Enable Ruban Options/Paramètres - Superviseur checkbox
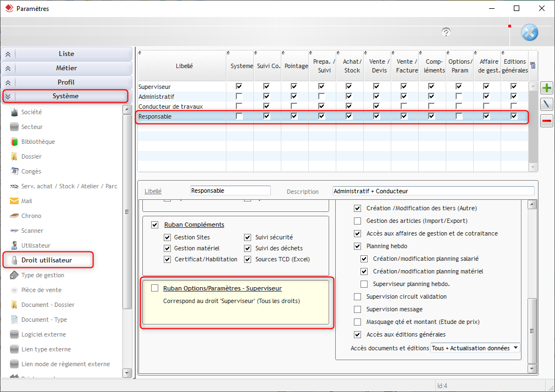The height and width of the screenshot is (392, 555). click(x=154, y=288)
